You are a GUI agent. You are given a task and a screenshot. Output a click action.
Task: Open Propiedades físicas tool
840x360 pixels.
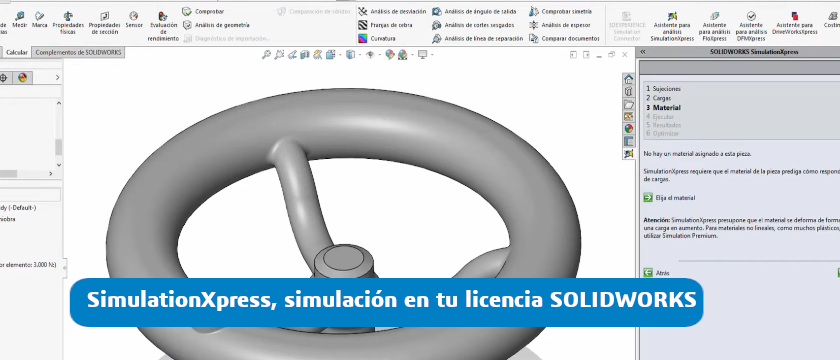click(68, 22)
